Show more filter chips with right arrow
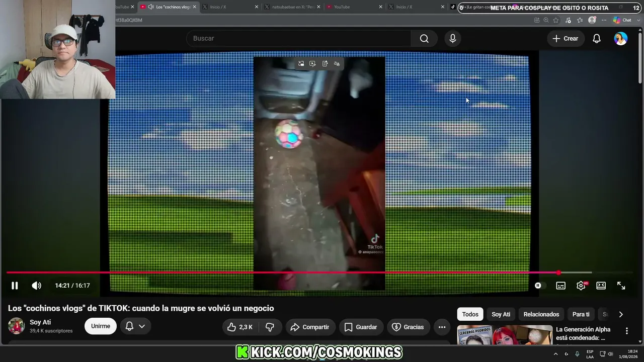644x362 pixels. (x=621, y=314)
